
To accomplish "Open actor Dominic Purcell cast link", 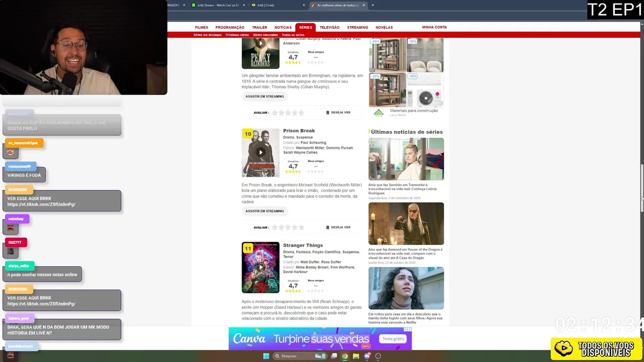I will point(340,148).
